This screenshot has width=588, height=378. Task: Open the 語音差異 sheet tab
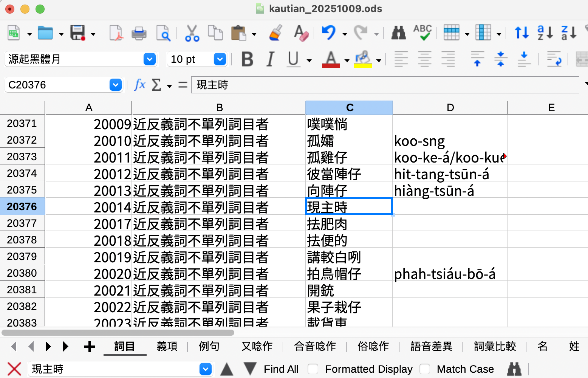pyautogui.click(x=431, y=346)
